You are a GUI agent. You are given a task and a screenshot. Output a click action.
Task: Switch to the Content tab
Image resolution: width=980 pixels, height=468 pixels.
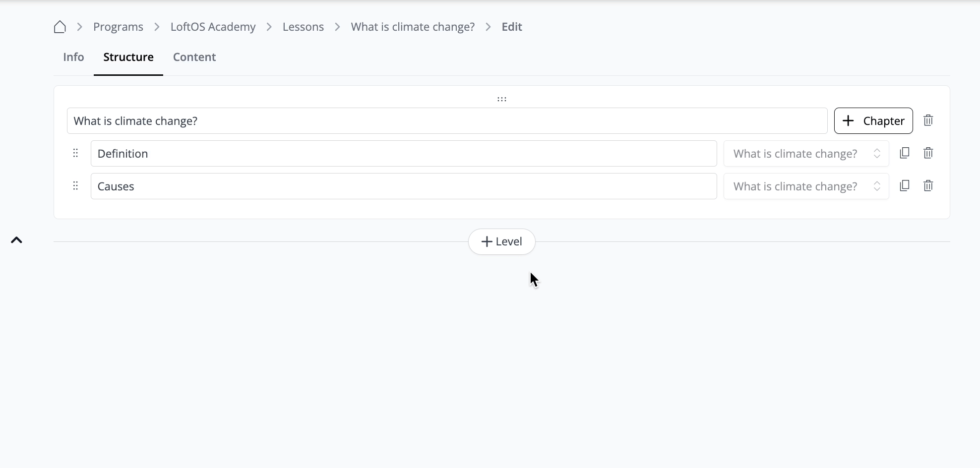(194, 57)
